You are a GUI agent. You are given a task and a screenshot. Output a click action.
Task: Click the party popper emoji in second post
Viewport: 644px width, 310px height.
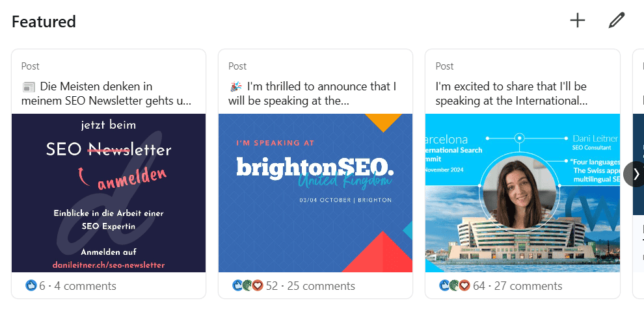point(235,86)
